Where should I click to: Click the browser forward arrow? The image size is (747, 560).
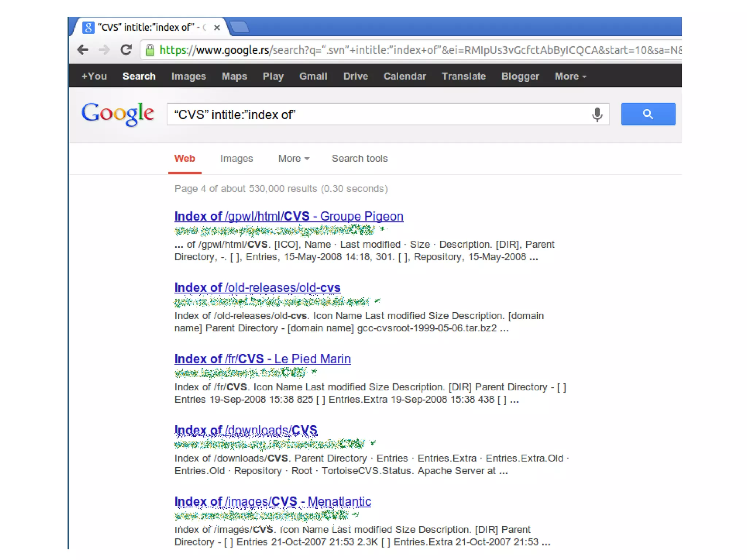tap(104, 50)
